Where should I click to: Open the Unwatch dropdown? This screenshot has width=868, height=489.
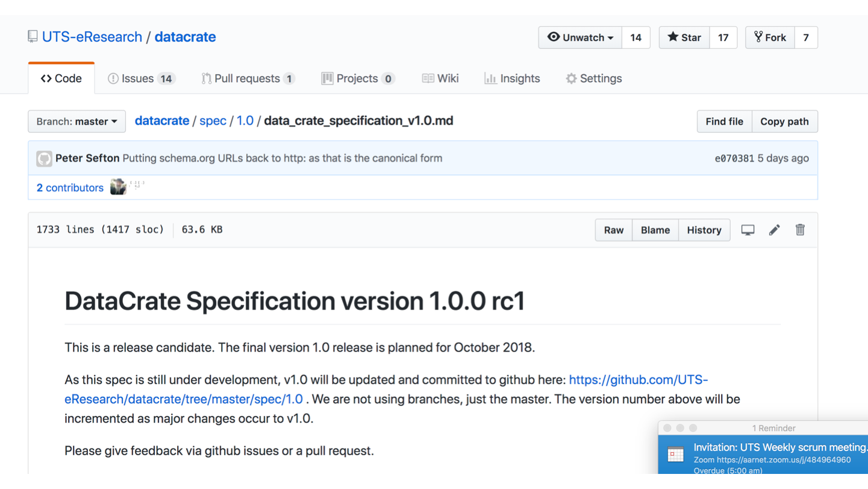(x=580, y=37)
